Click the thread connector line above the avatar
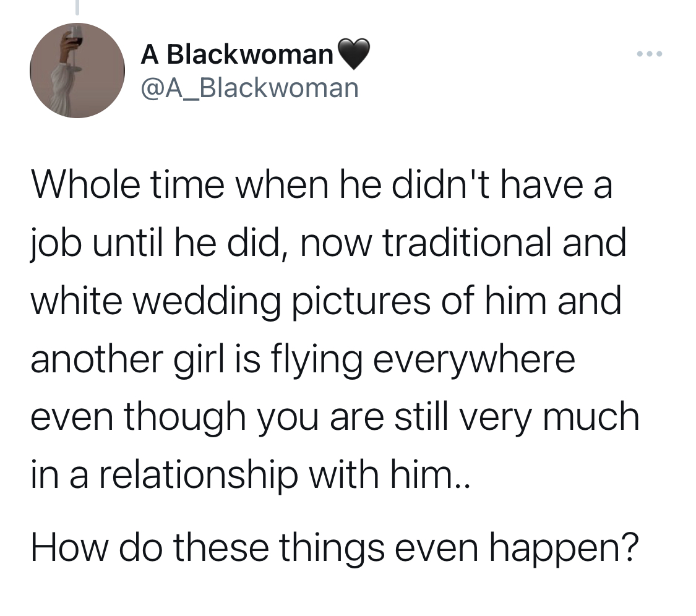 [77, 7]
